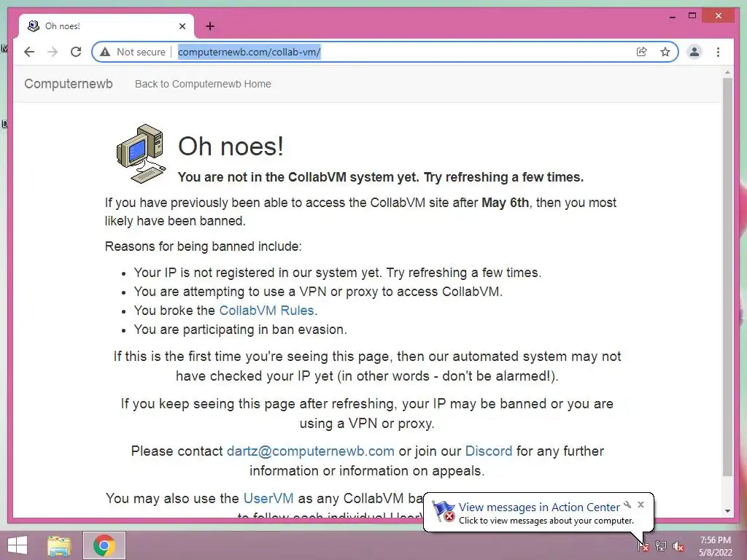Maximize the Chrome window
747x560 pixels.
[692, 16]
